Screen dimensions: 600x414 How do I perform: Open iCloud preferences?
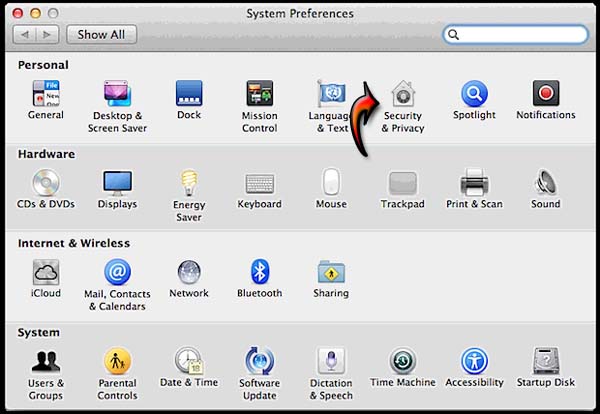[46, 272]
